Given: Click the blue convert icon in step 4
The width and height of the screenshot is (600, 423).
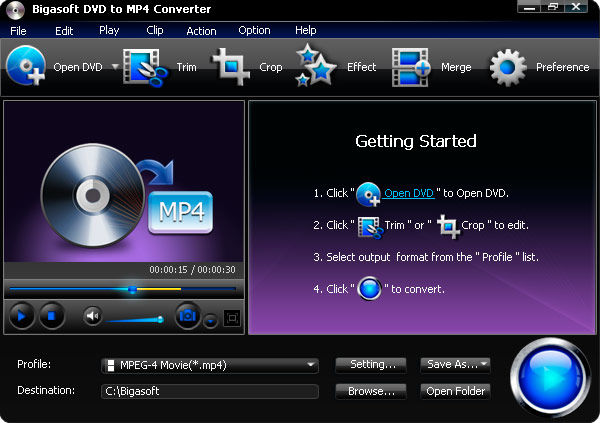Looking at the screenshot, I should (370, 289).
